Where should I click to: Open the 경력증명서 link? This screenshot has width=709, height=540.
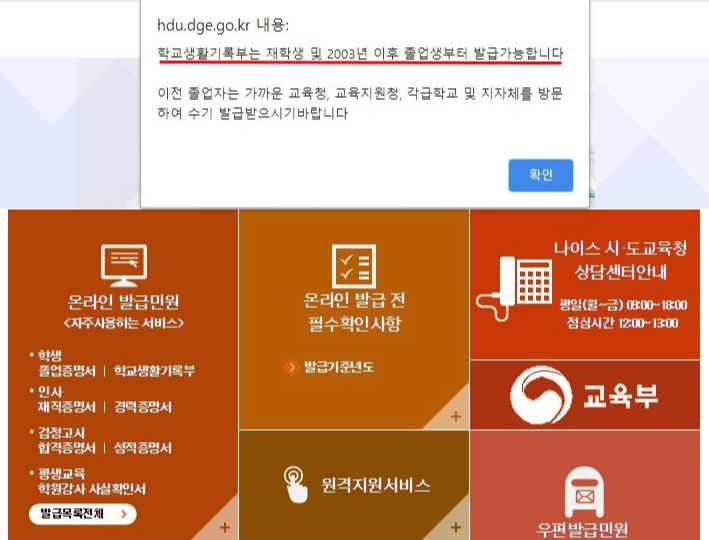(143, 407)
